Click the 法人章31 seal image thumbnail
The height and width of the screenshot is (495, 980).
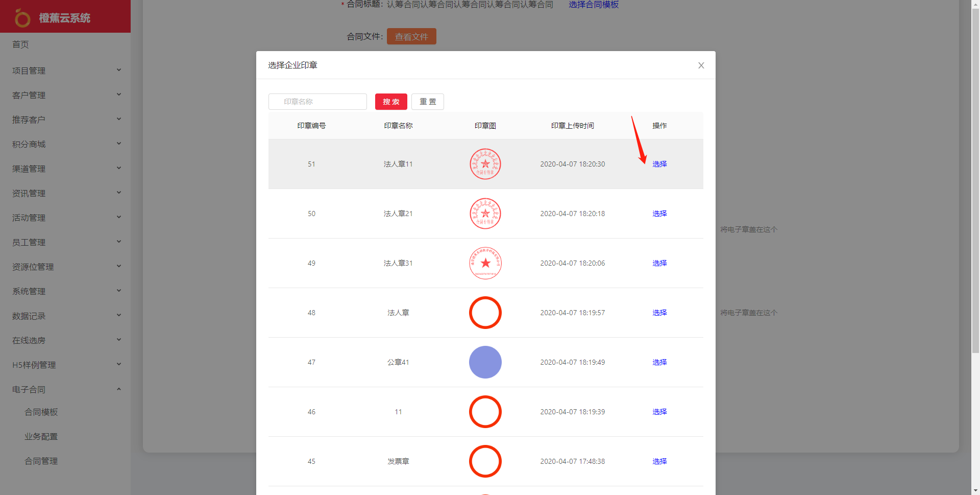[485, 263]
